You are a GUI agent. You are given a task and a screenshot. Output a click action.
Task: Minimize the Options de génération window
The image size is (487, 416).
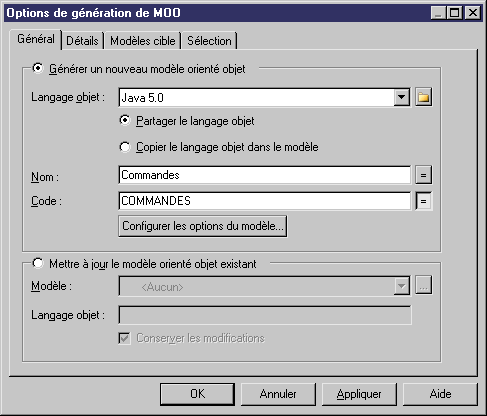[x=438, y=13]
